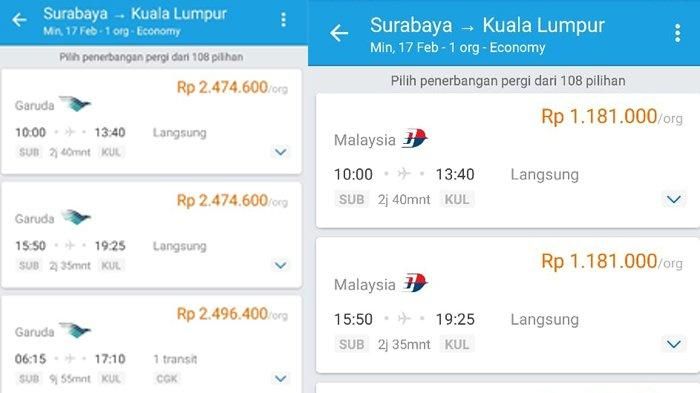Expand details of Garuda 15:50 flight
This screenshot has height=393, width=700.
tap(280, 265)
